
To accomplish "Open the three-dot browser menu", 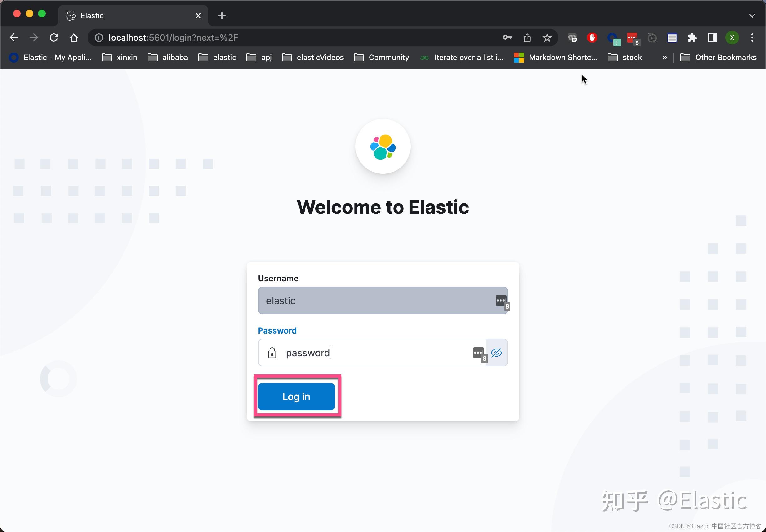I will click(752, 37).
